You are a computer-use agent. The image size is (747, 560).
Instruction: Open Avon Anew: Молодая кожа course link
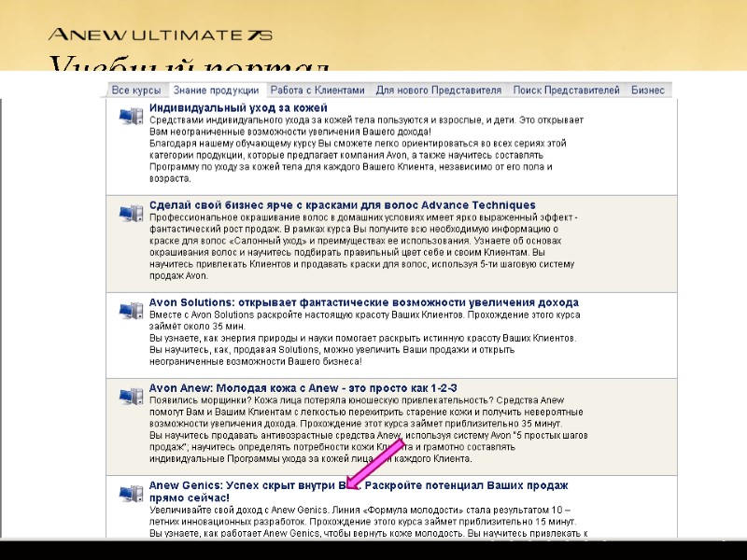tap(303, 388)
